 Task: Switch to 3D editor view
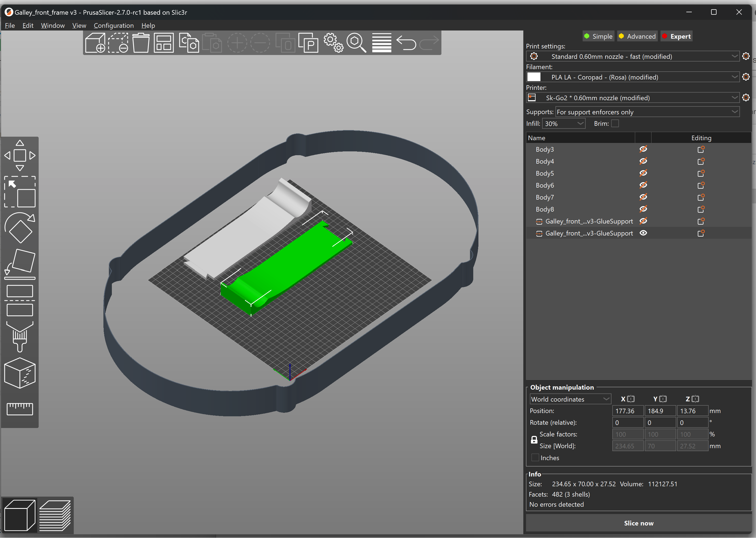pyautogui.click(x=20, y=515)
